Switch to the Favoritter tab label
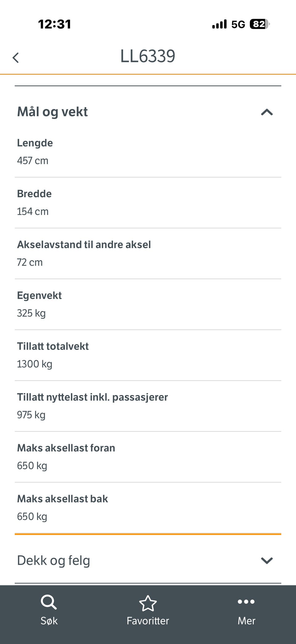Image resolution: width=296 pixels, height=644 pixels. coord(148,621)
